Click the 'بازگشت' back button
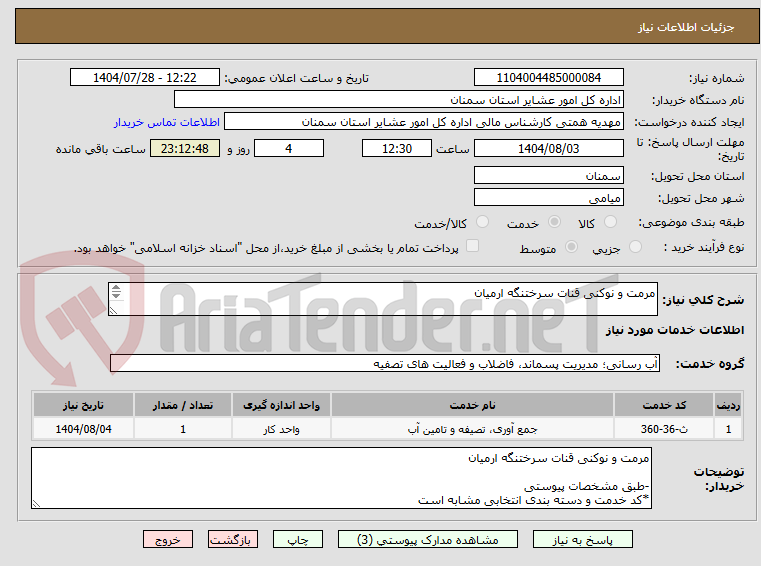This screenshot has height=566, width=761. tap(232, 539)
